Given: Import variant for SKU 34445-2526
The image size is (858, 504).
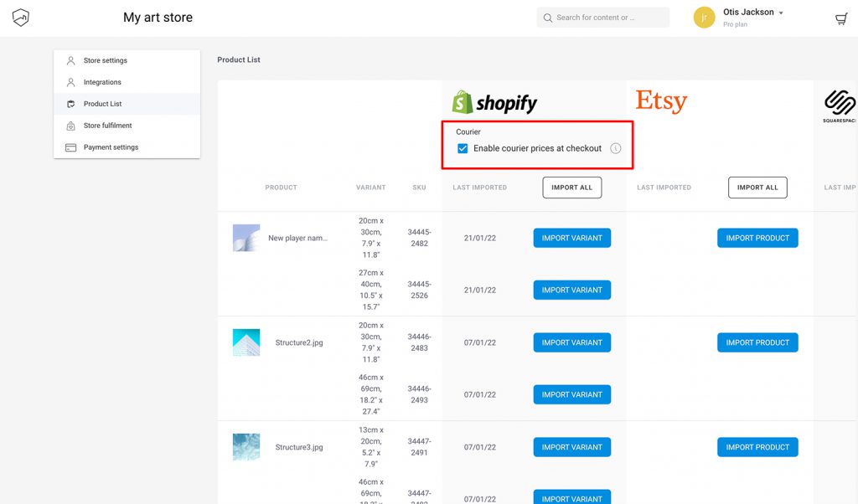Looking at the screenshot, I should click(571, 290).
